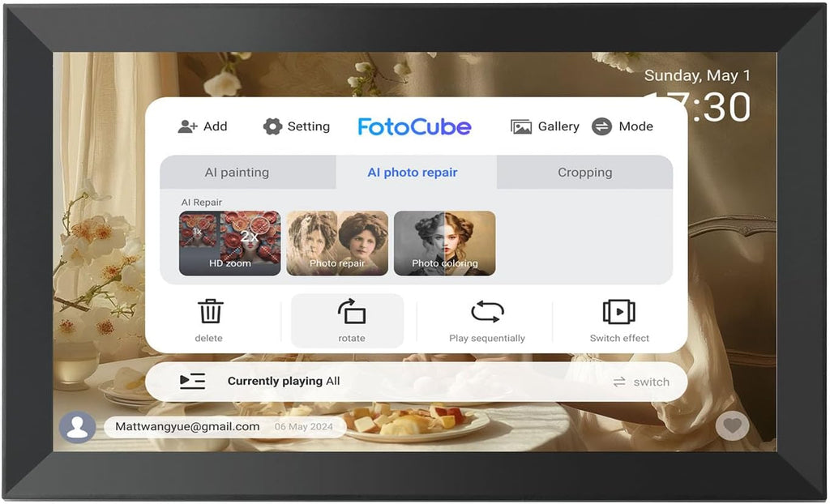This screenshot has height=504, width=830.
Task: Click the Switch effect film icon
Action: [619, 311]
